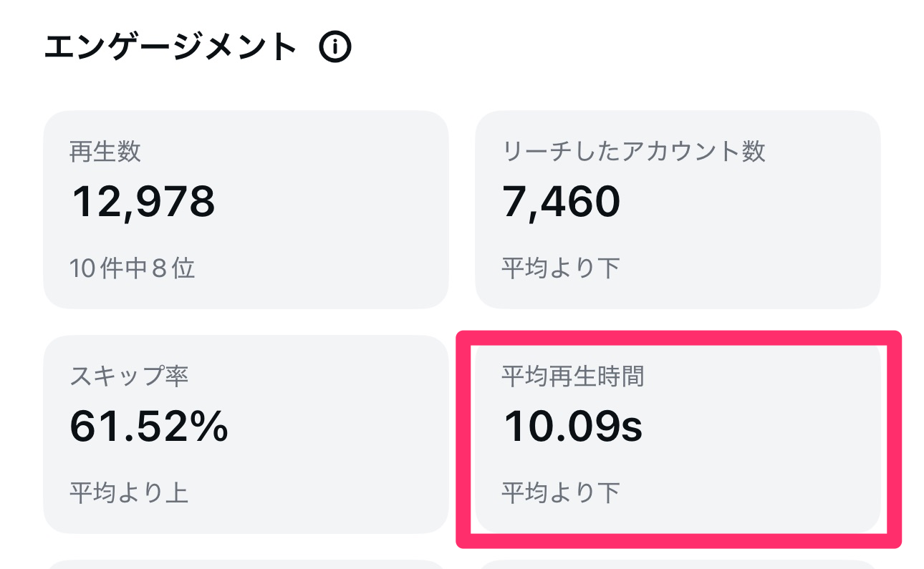Image resolution: width=924 pixels, height=569 pixels.
Task: Tap 平均より下 under the 7,460 value
Action: [x=560, y=268]
